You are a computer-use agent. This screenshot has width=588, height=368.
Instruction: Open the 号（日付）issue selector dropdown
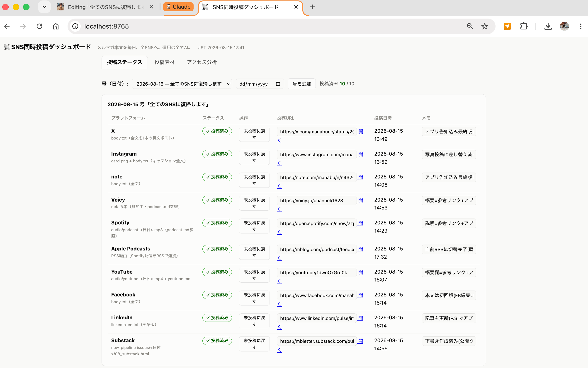182,84
